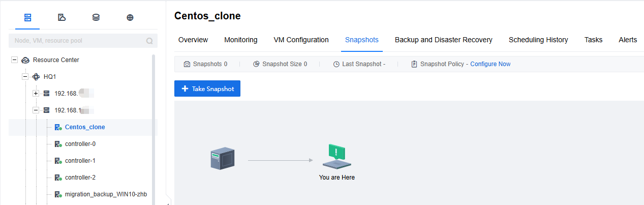The width and height of the screenshot is (644, 205).
Task: Click the 'Snapshots 0' text
Action: [210, 64]
